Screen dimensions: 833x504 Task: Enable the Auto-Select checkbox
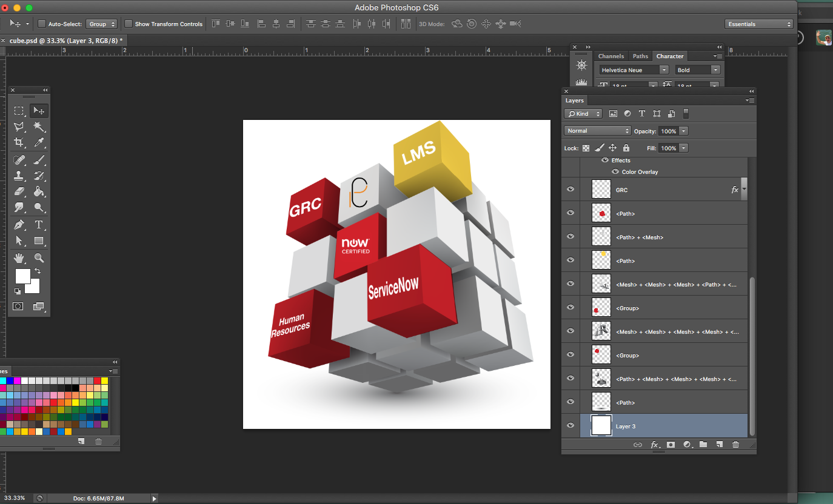42,24
